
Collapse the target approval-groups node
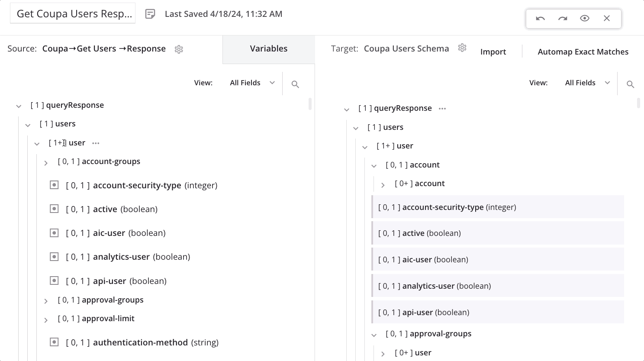[374, 335]
